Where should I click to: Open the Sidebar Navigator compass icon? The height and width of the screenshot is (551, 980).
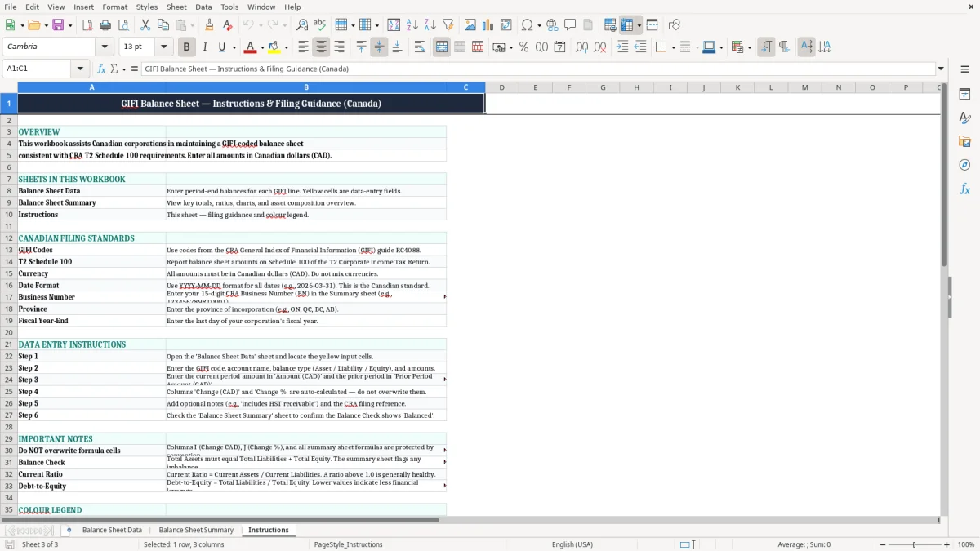point(964,166)
